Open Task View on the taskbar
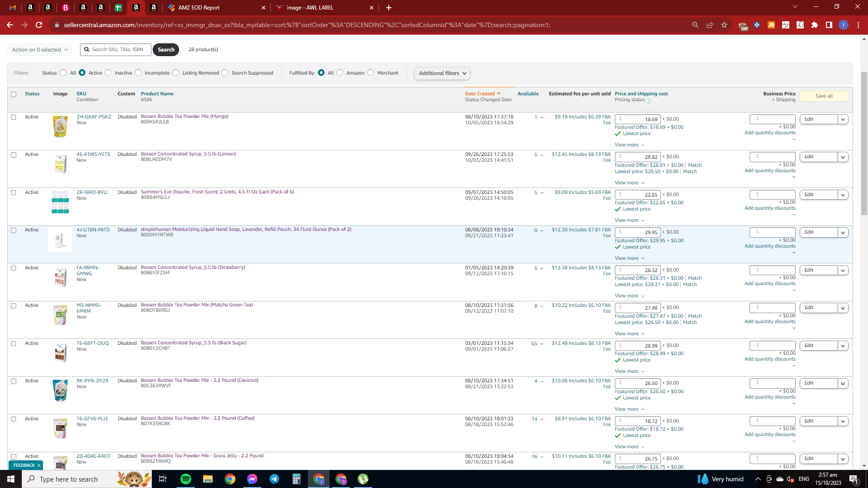The width and height of the screenshot is (868, 488). (163, 479)
